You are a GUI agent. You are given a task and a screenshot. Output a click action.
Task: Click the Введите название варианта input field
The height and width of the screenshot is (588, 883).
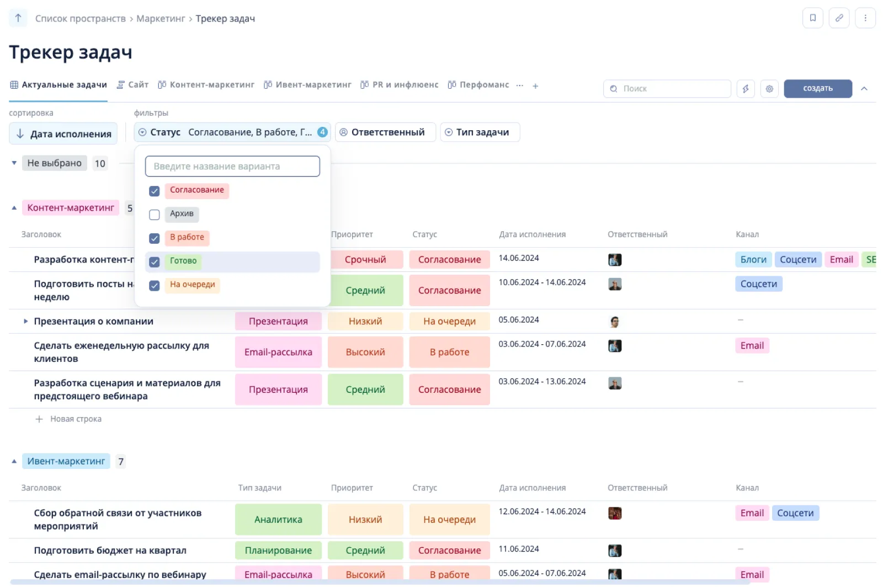(232, 167)
